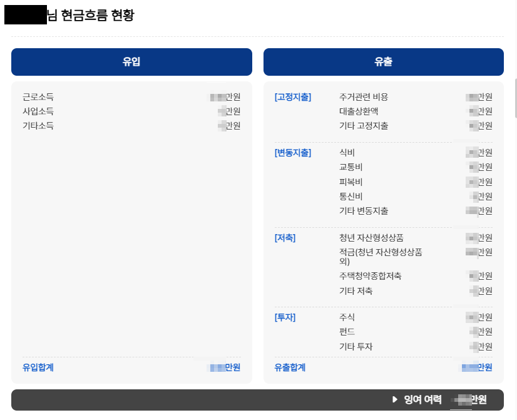Select the 기타 투자 row
Viewport: 517px width, 420px height.
click(x=416, y=347)
